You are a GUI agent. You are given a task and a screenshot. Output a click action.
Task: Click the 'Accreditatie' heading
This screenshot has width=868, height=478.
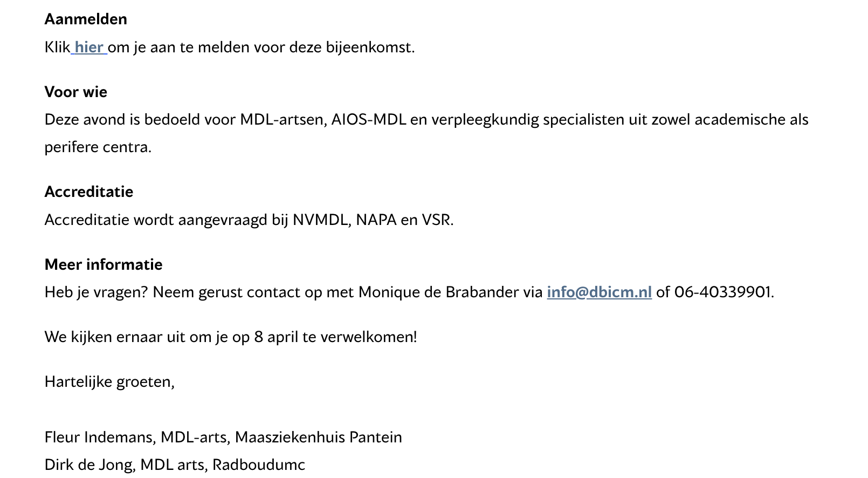click(x=89, y=192)
